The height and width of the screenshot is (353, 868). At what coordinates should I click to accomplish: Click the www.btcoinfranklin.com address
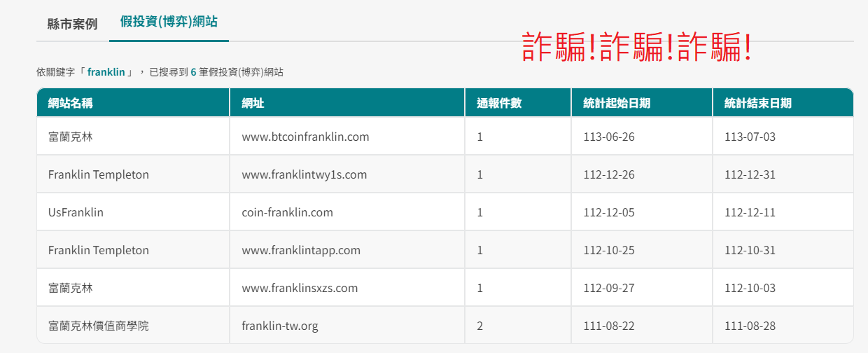pos(305,137)
